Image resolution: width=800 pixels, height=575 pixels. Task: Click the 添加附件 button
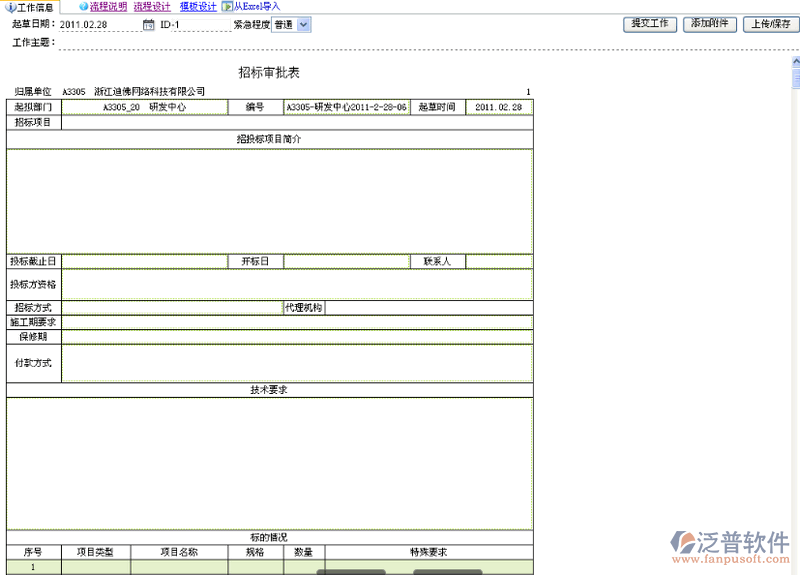point(709,24)
